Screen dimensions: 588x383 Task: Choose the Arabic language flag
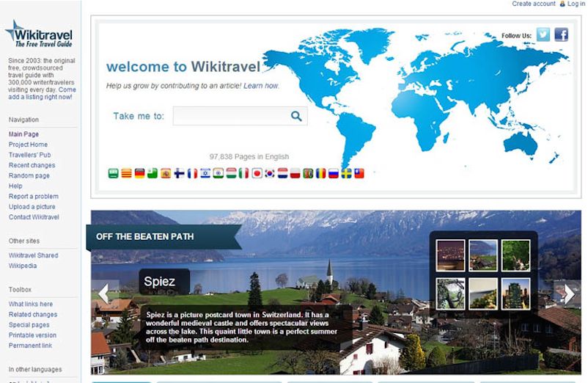pyautogui.click(x=113, y=173)
